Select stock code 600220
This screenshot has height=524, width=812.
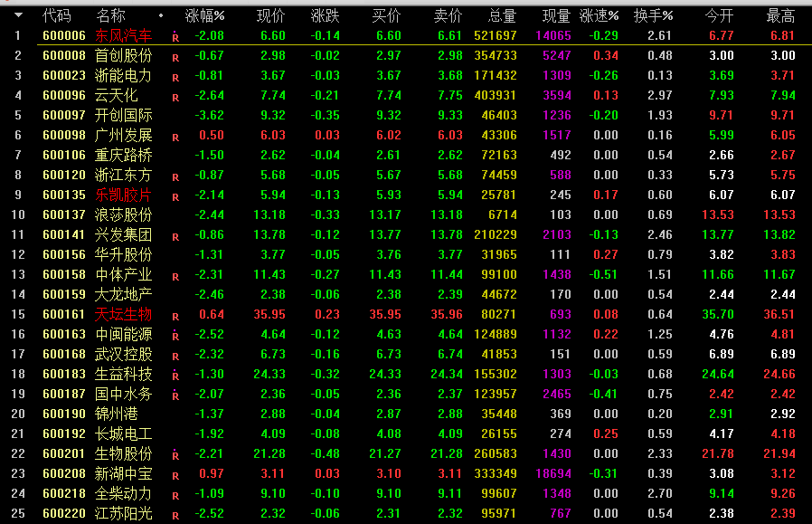click(64, 513)
